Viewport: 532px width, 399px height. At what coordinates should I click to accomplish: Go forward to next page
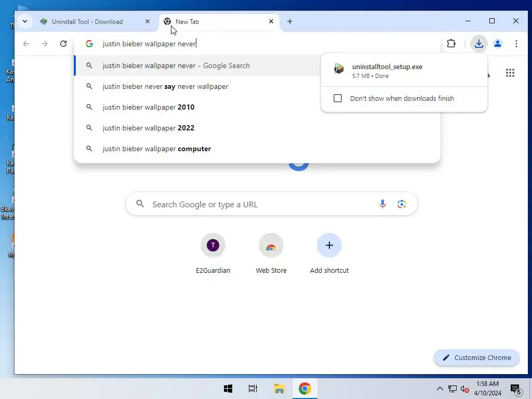45,44
